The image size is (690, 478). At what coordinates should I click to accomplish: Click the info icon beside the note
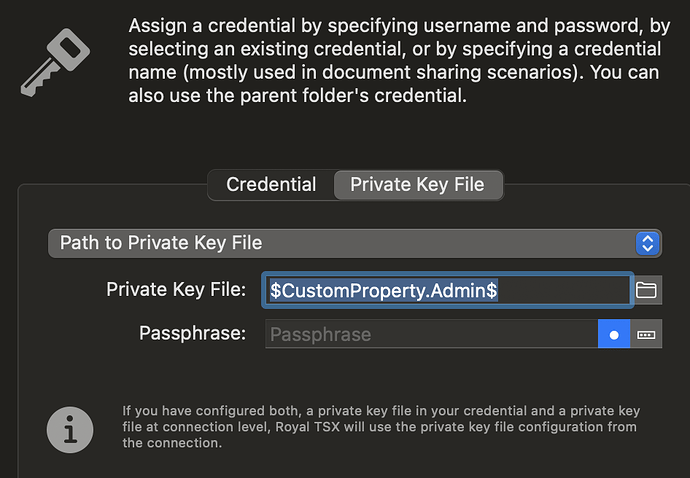pyautogui.click(x=70, y=427)
